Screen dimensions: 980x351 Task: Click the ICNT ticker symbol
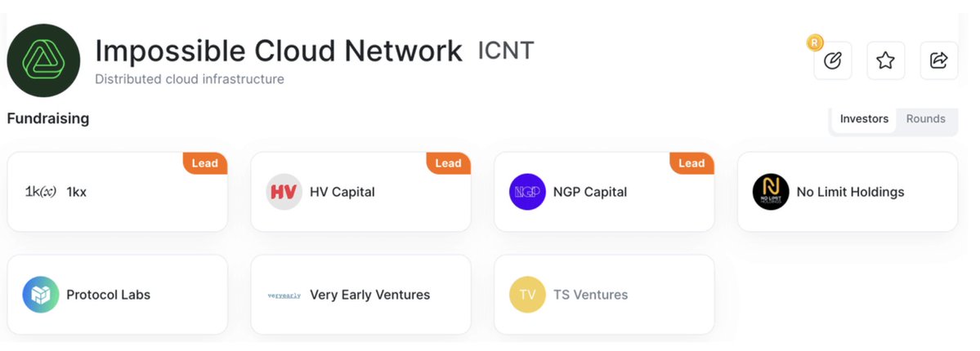click(506, 51)
